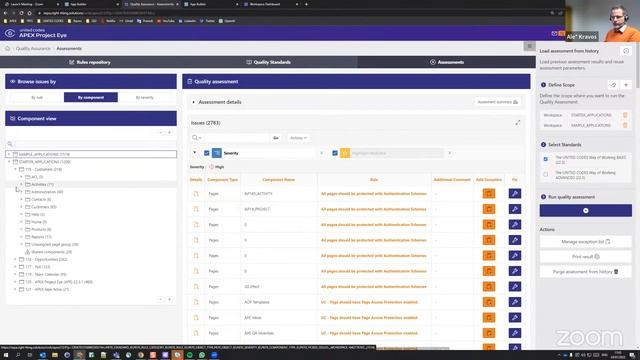Fix the ACP Templates page issue
The width and height of the screenshot is (640, 360).
tap(515, 302)
